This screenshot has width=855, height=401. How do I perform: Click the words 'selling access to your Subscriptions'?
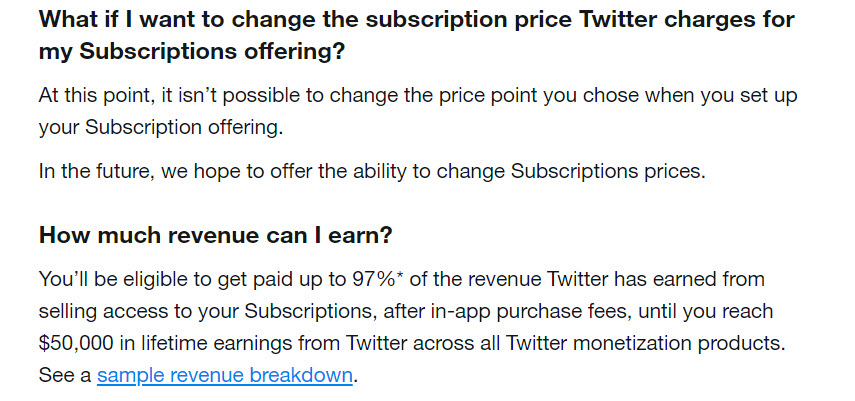pos(208,312)
